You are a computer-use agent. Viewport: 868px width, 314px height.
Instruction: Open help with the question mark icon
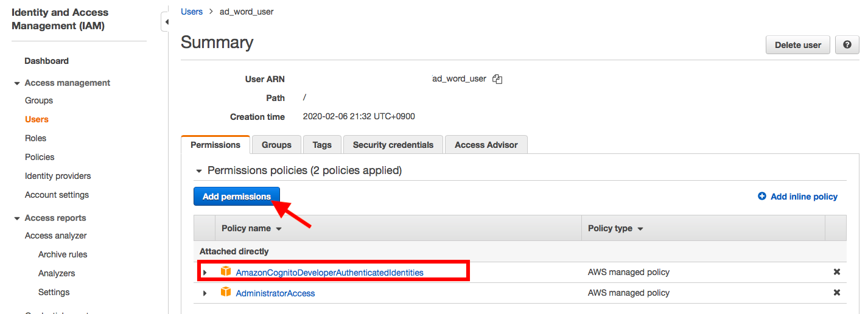coord(847,45)
